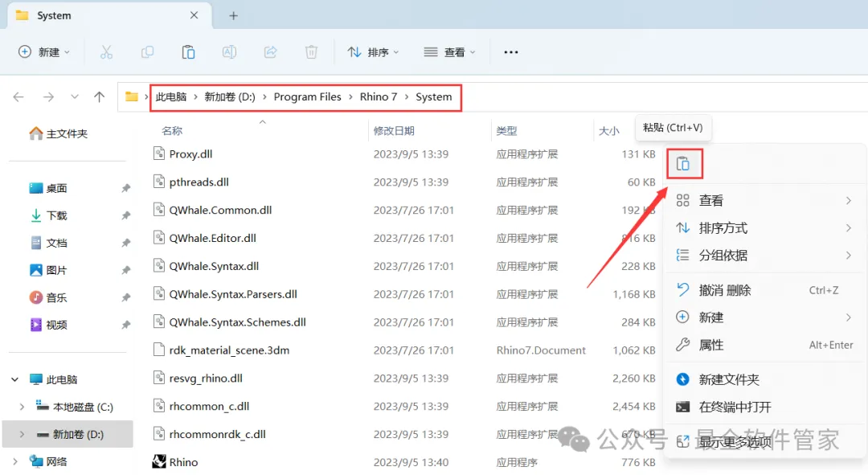Open 新建 submenu in context menu
This screenshot has height=475, width=868.
[x=764, y=317]
